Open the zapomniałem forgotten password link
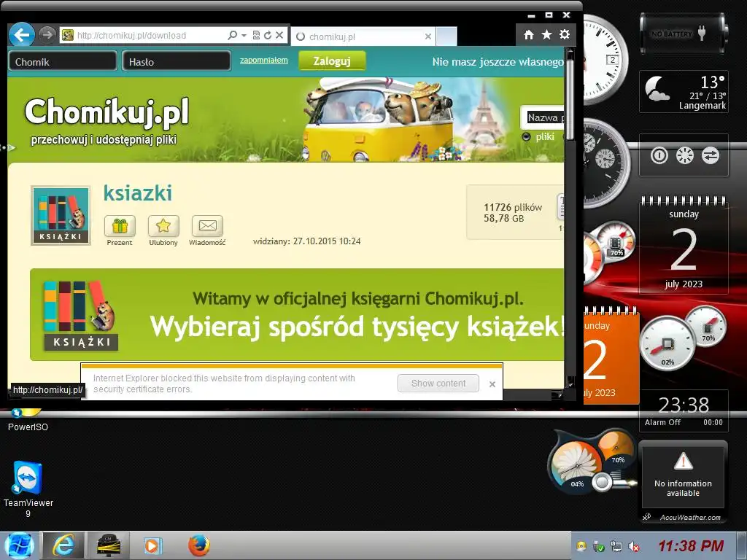This screenshot has height=560, width=747. pos(263,60)
